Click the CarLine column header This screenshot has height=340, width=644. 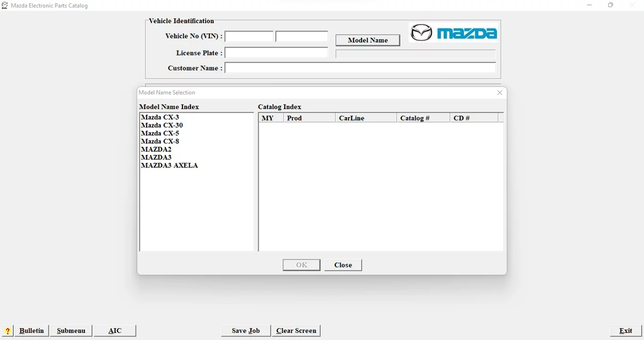(365, 118)
